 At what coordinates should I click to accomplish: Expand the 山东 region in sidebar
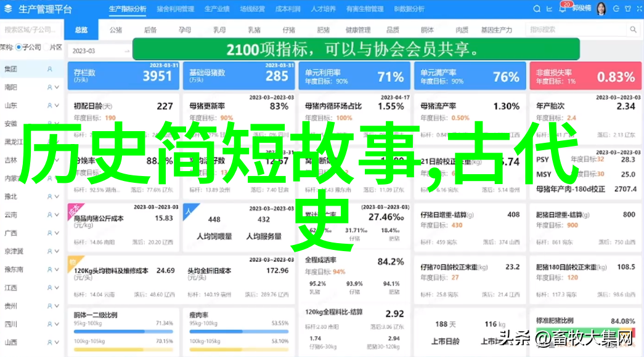tap(57, 106)
